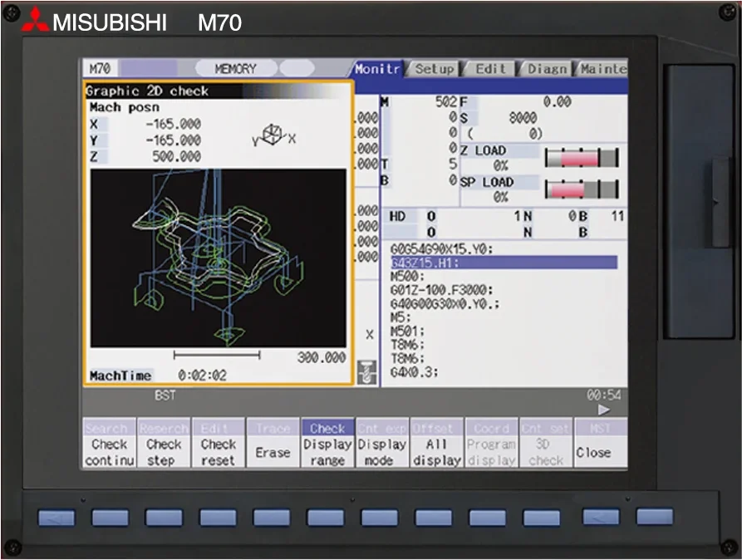Push hardware key under All display
The width and height of the screenshot is (742, 560).
(x=434, y=518)
